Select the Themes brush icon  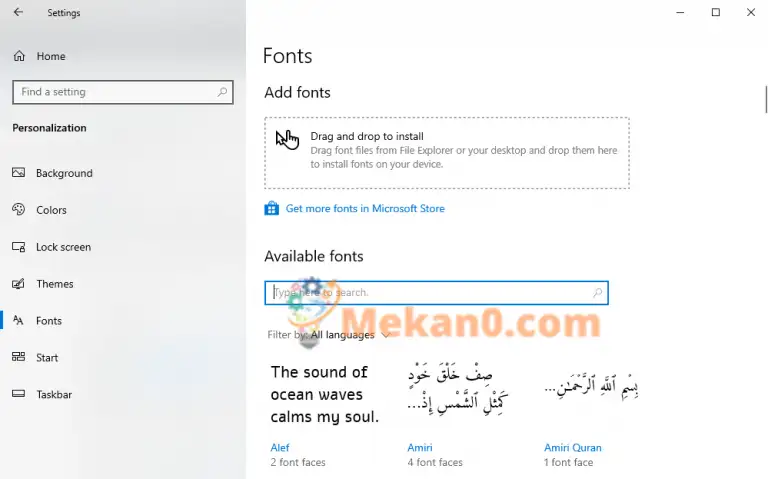click(x=19, y=284)
